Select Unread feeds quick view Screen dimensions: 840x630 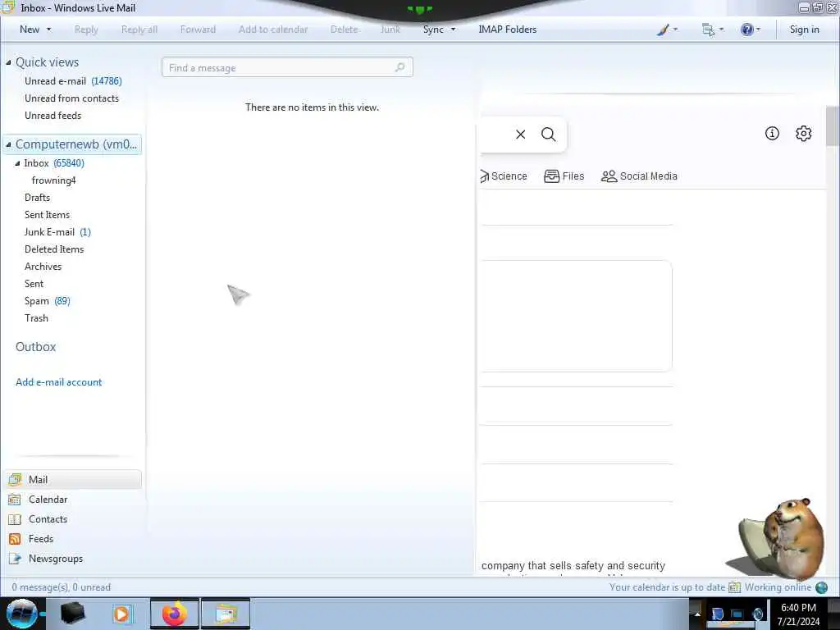click(53, 115)
